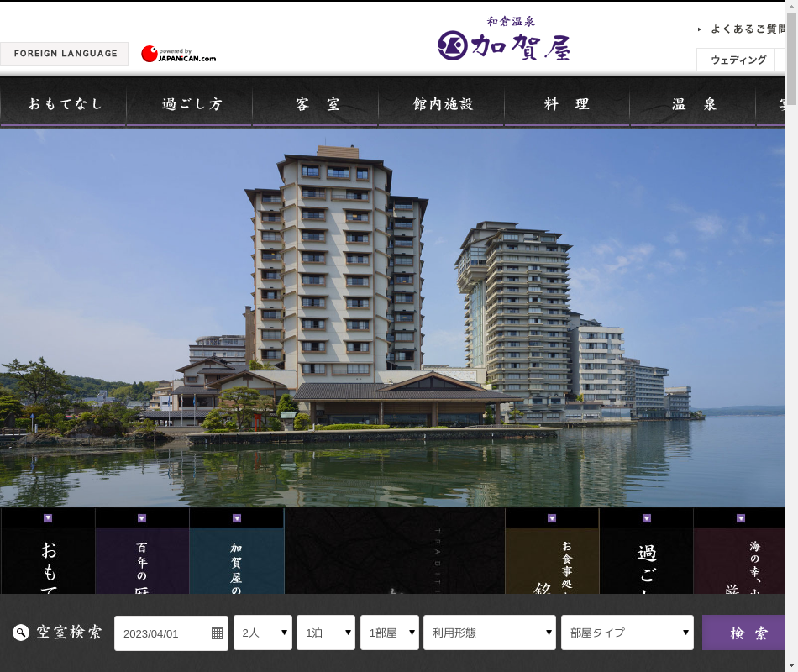Click purple arrow above 百年の panel
Screen dimensions: 798x672
click(142, 518)
